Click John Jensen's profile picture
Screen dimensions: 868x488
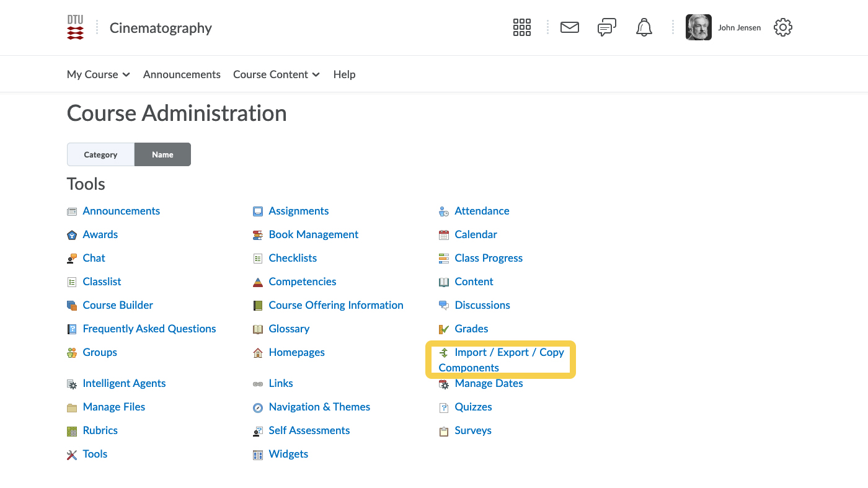pyautogui.click(x=698, y=27)
